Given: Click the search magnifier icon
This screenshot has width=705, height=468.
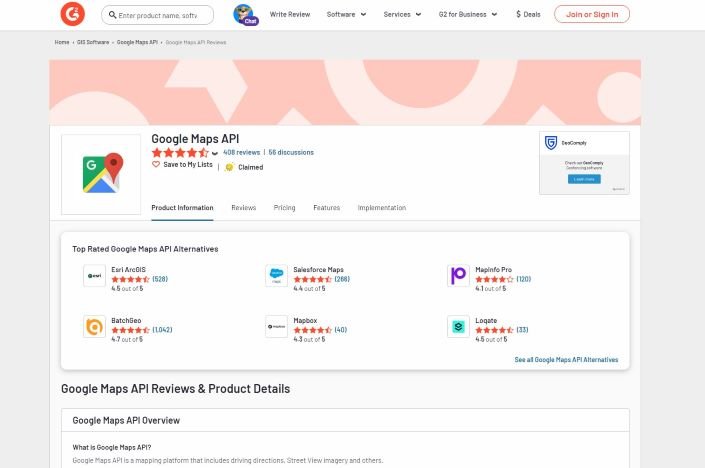Looking at the screenshot, I should tap(112, 15).
